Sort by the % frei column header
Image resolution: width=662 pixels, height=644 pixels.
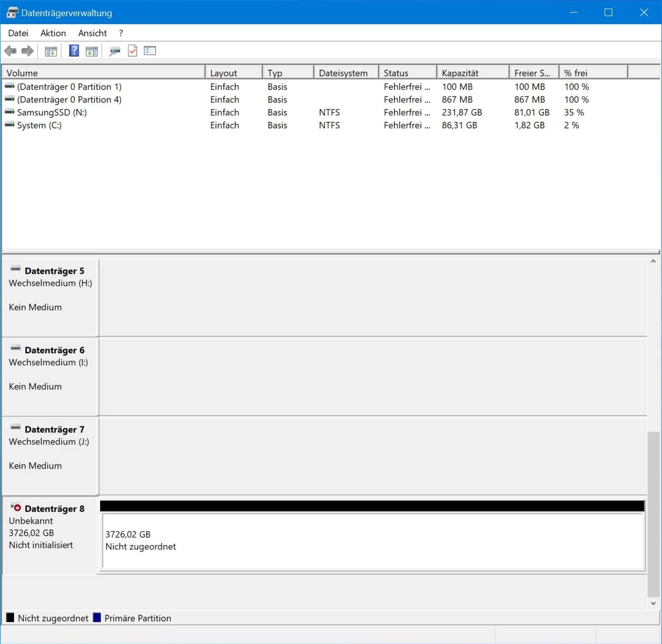coord(594,72)
